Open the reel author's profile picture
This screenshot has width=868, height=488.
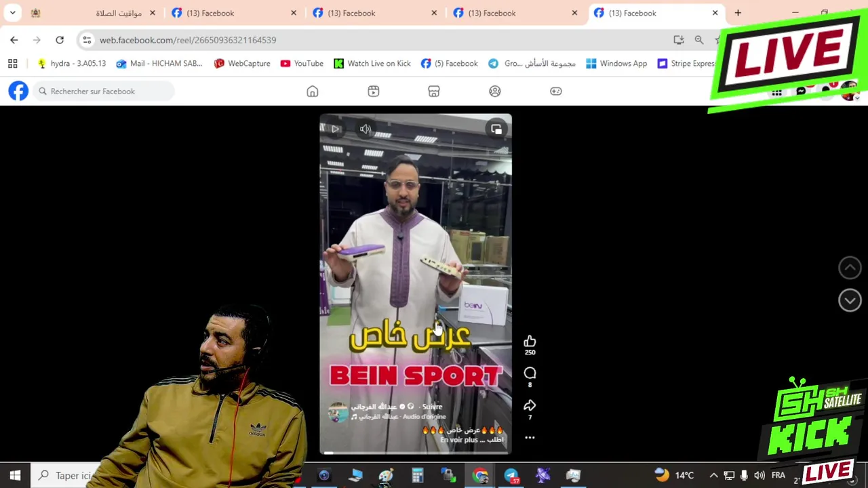coord(338,411)
